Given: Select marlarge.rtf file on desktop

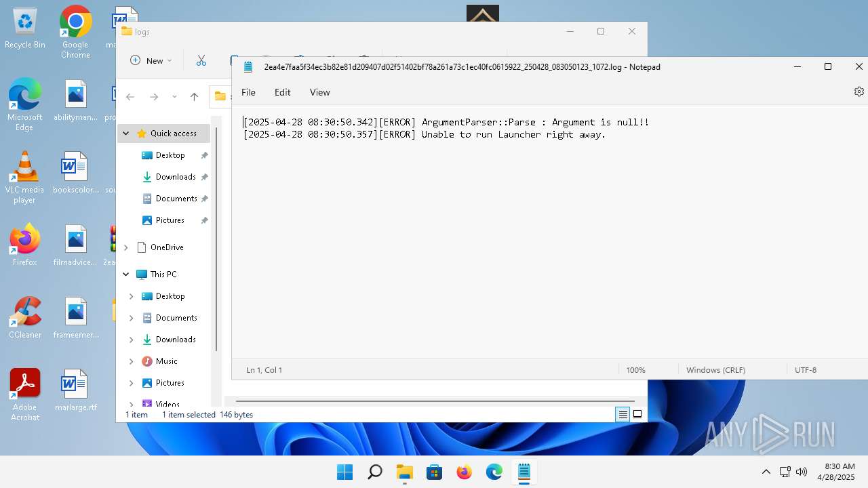Looking at the screenshot, I should click(x=75, y=391).
